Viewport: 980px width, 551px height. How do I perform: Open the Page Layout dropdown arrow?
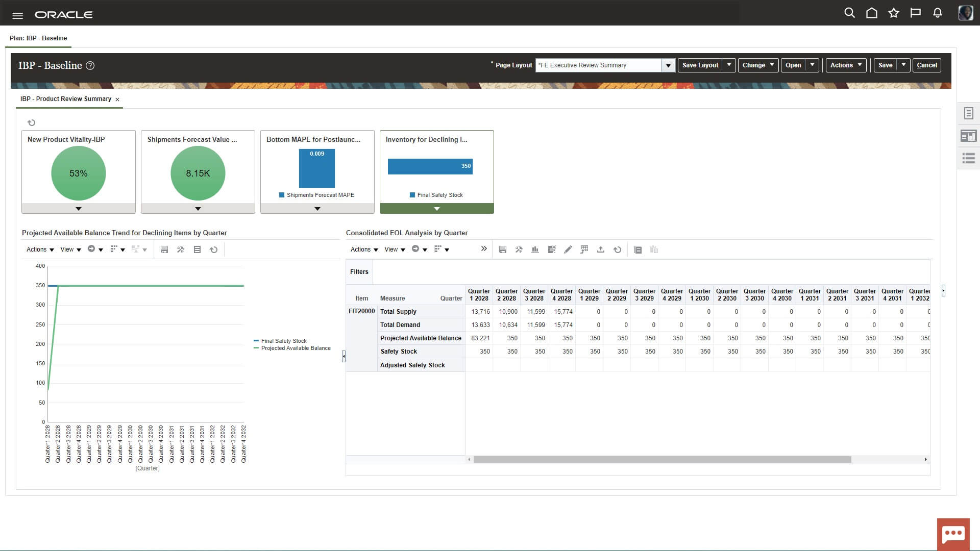(x=668, y=65)
